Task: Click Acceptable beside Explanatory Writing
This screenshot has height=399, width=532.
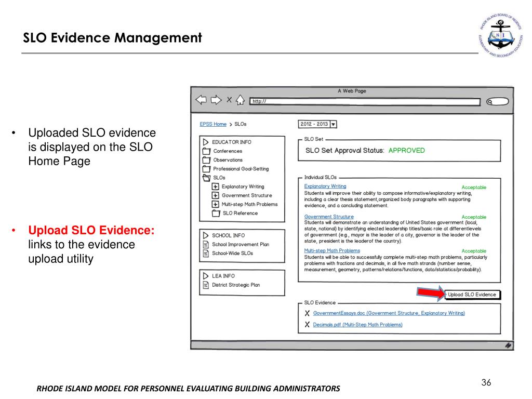Action: click(x=474, y=187)
